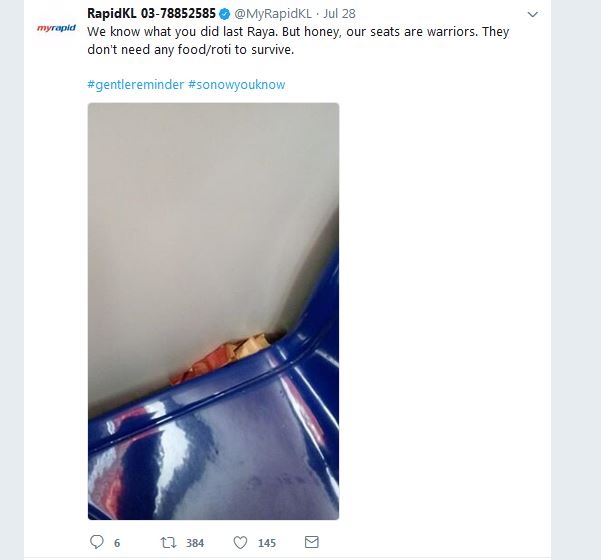Open the myrapid profile logo avatar
Image resolution: width=601 pixels, height=560 pixels.
[56, 28]
